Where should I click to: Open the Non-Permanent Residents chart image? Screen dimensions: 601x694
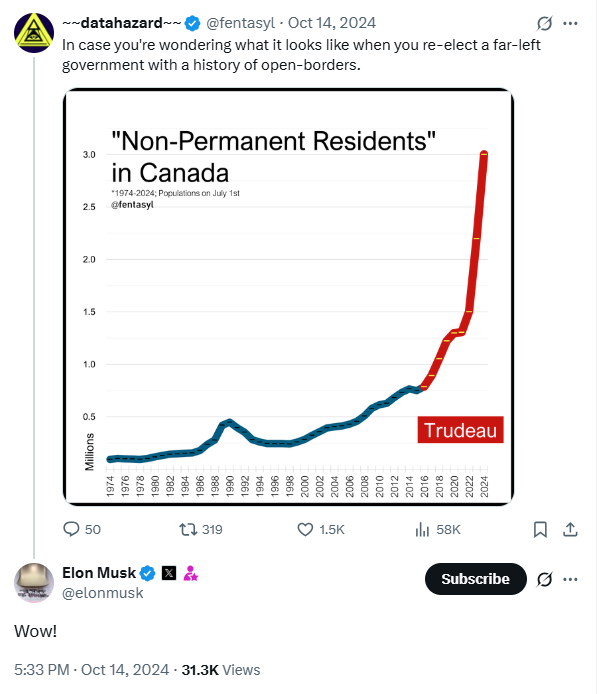tap(288, 297)
